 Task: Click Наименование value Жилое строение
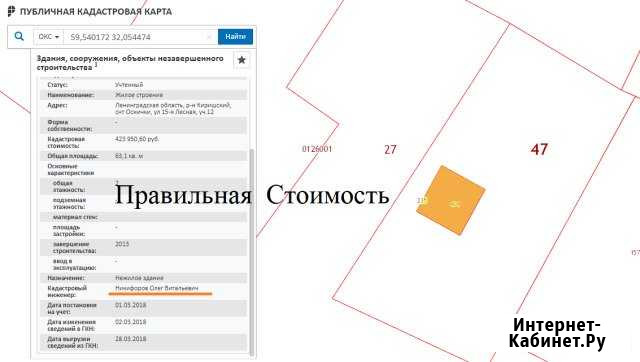[139, 95]
